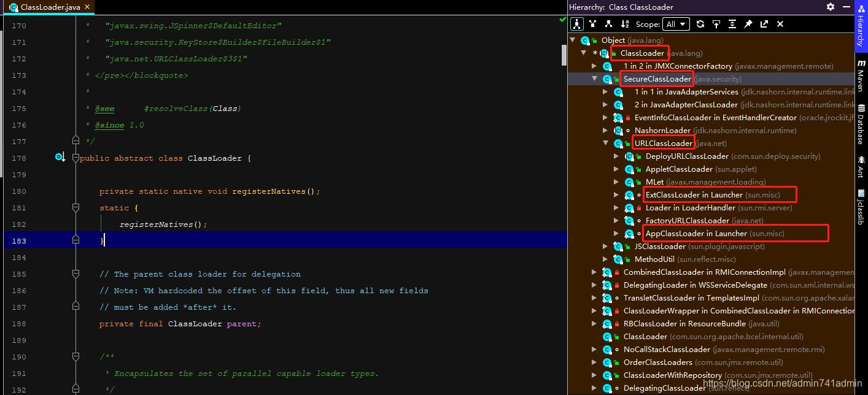Click the editor vertical scrollbar thumb
The image size is (868, 395).
click(564, 55)
